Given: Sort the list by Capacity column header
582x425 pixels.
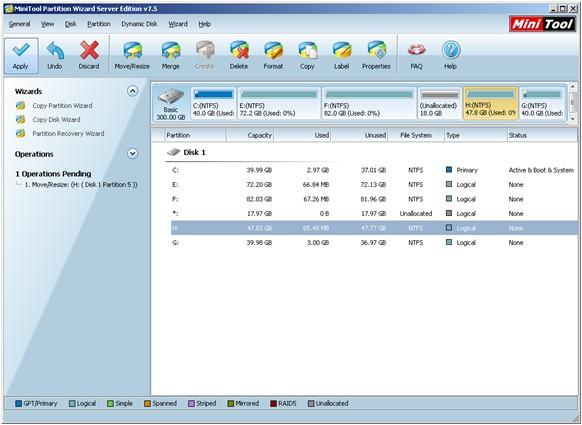Looking at the screenshot, I should [x=250, y=135].
